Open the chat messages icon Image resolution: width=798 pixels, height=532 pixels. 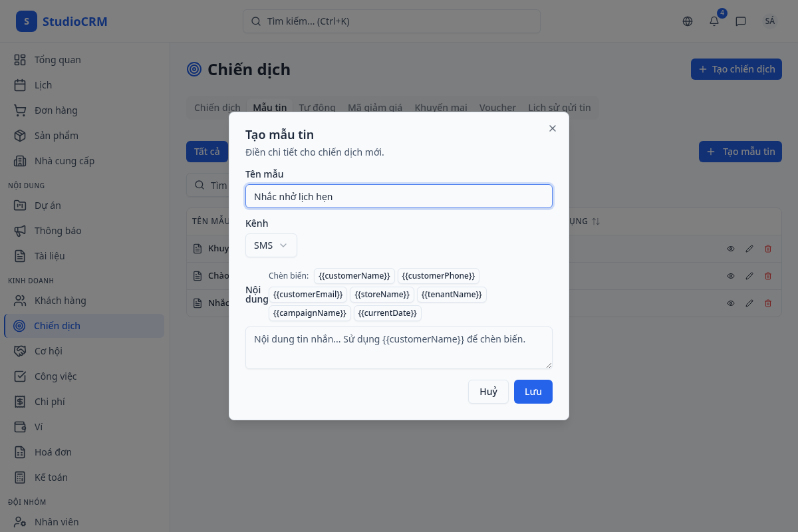741,21
